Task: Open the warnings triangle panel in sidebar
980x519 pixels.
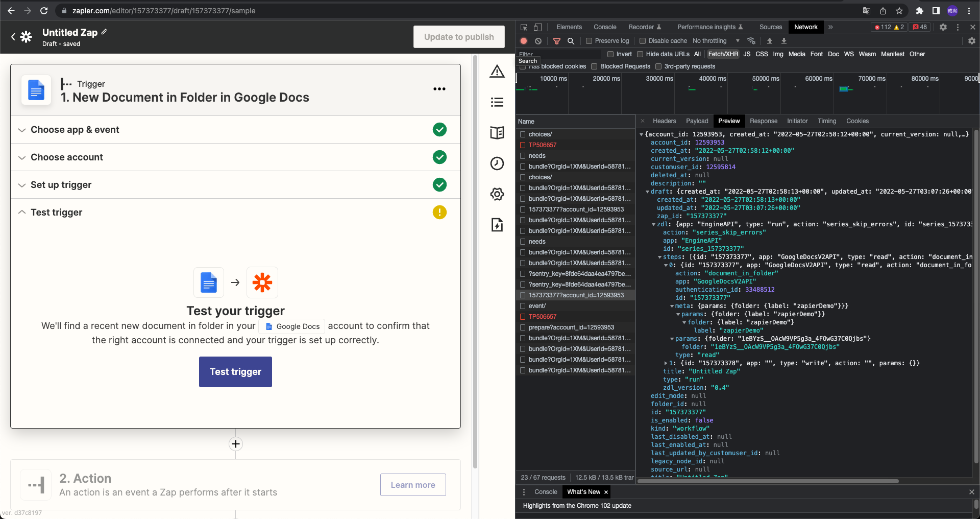Action: tap(497, 72)
